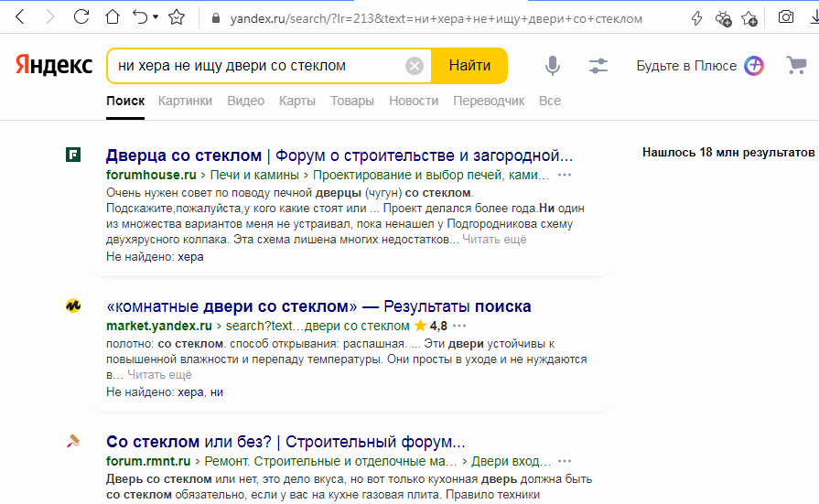The image size is (819, 504).
Task: Open the Со стеклом или без? result title
Action: [x=286, y=442]
